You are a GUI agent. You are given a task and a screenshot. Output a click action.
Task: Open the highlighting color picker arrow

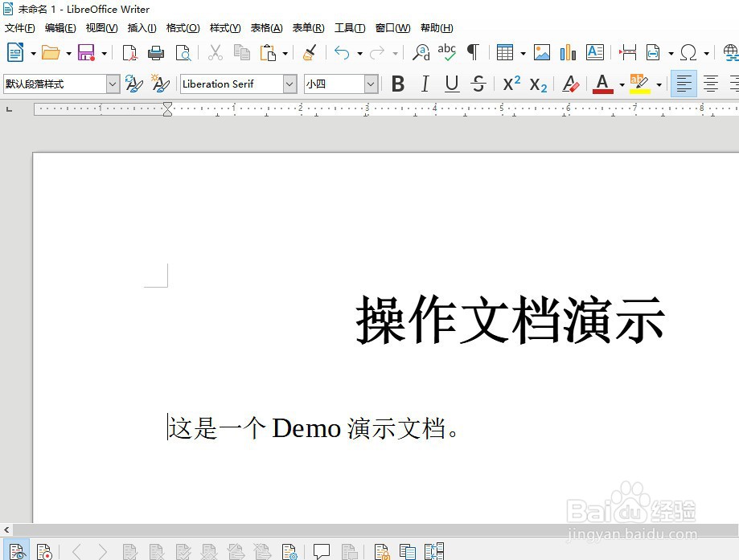click(x=657, y=84)
